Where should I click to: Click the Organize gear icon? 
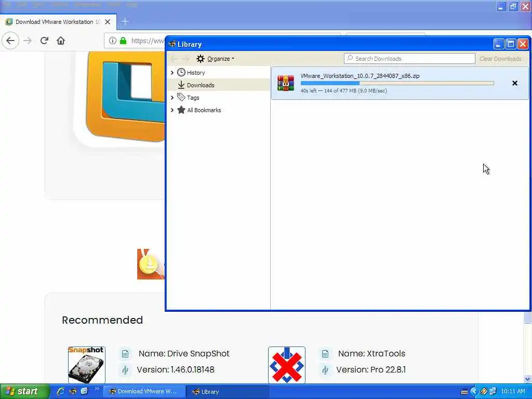(201, 59)
